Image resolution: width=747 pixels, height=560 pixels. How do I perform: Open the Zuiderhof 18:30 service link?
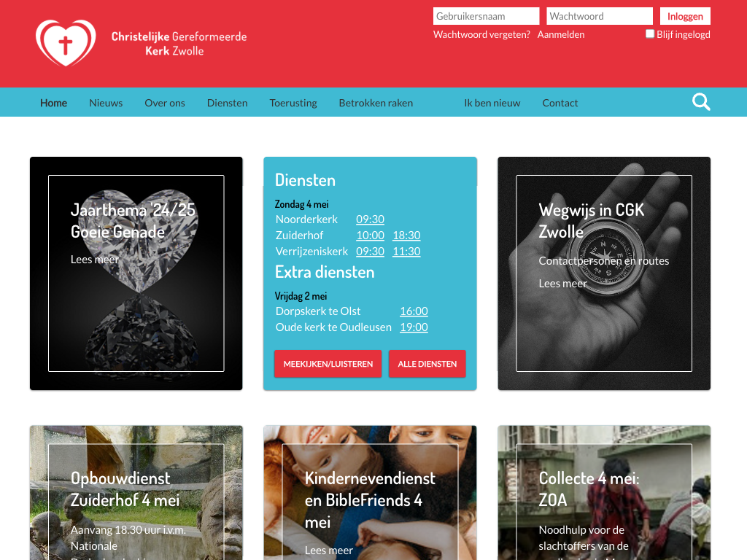pos(406,236)
